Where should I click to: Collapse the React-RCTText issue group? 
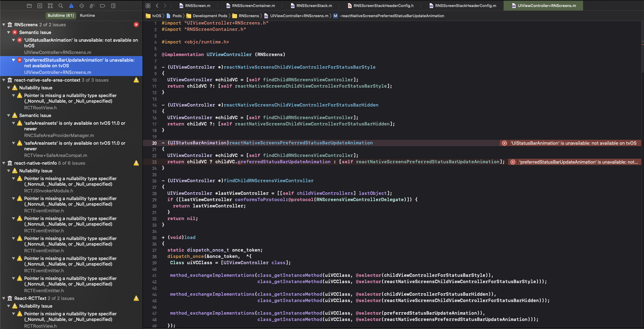4,298
